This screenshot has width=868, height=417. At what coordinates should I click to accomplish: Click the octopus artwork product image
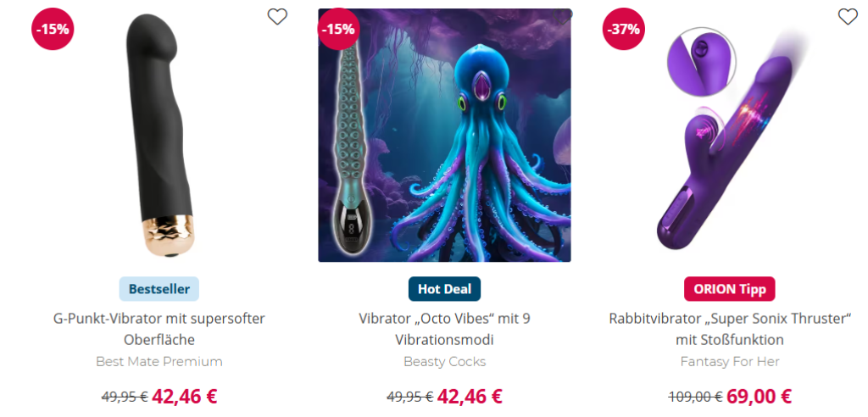[444, 135]
